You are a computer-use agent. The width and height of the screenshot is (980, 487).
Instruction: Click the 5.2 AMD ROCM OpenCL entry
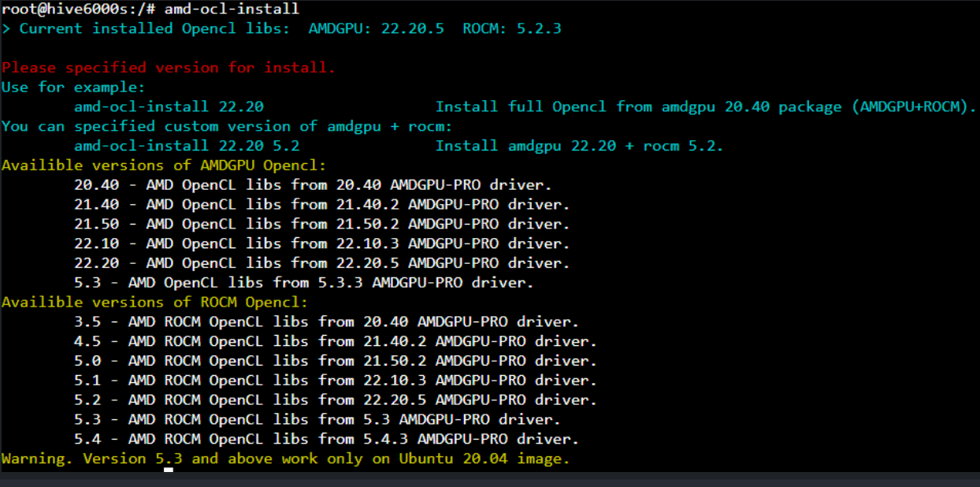(x=335, y=400)
